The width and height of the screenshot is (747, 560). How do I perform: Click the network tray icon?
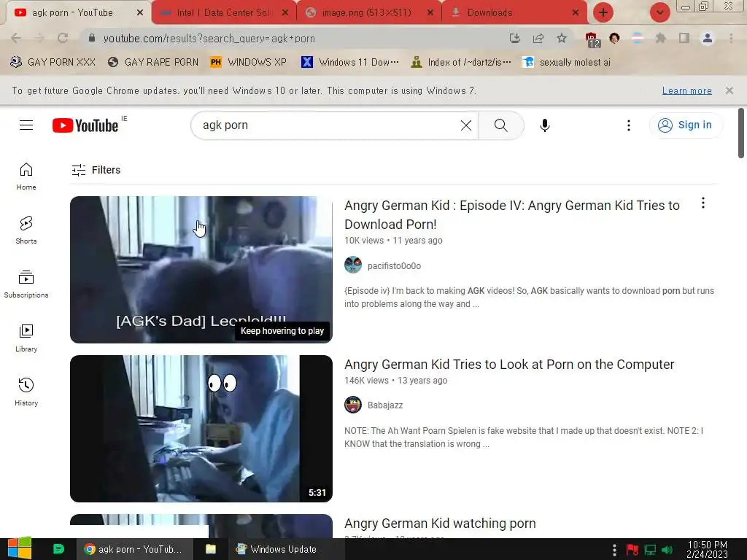650,550
